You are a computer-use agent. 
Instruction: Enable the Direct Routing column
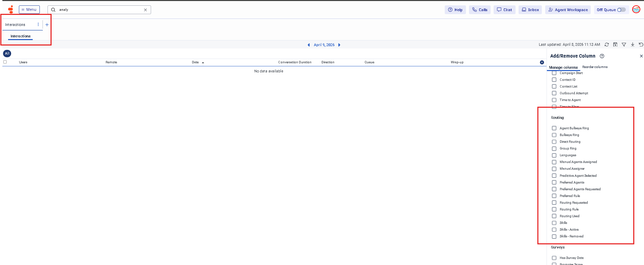[554, 142]
